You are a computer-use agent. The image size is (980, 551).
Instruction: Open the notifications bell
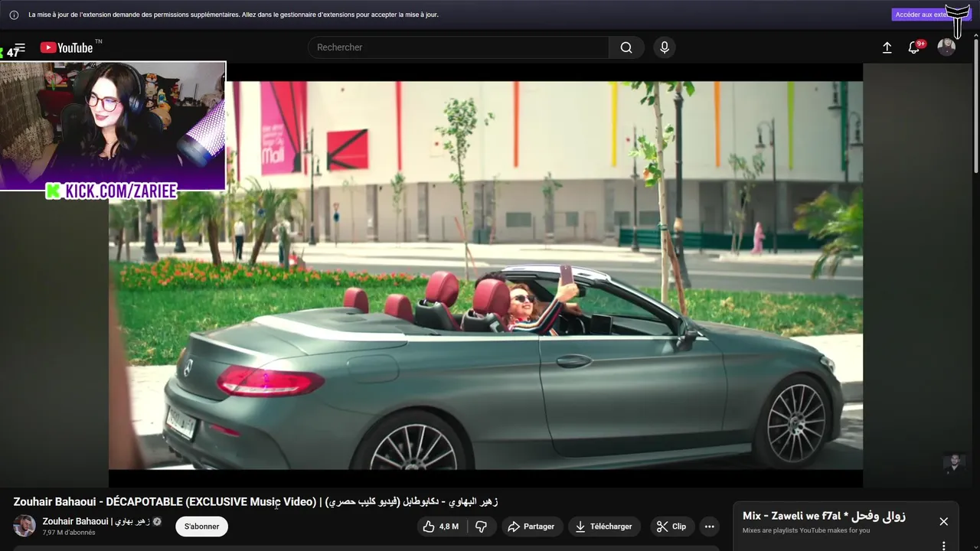click(x=914, y=47)
